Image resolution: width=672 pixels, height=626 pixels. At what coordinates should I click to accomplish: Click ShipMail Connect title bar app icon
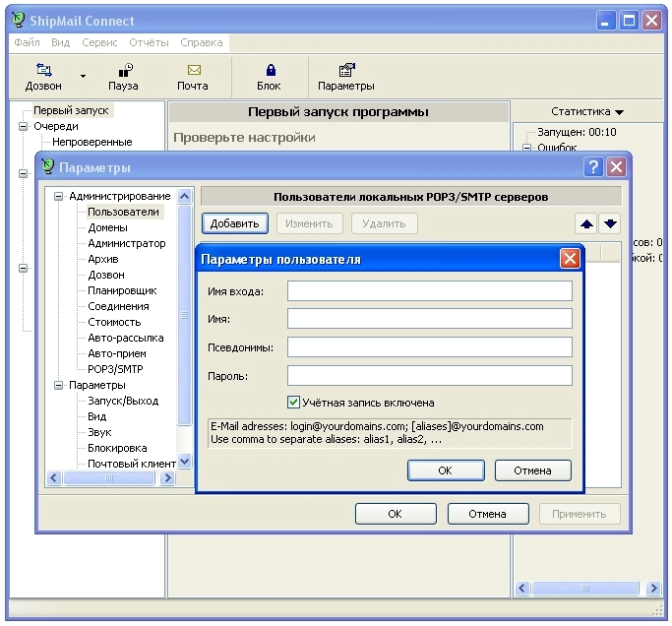18,20
